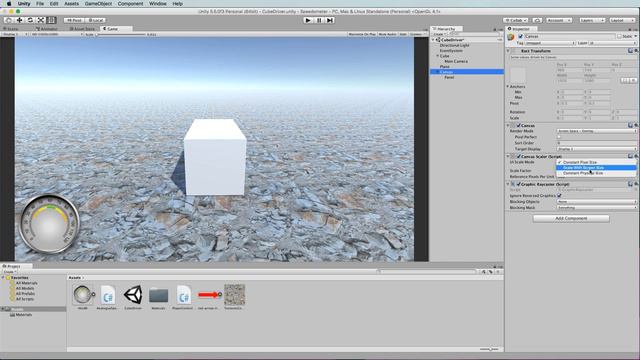Select the Hand tool in toolbar
The image size is (640, 360).
coord(8,20)
